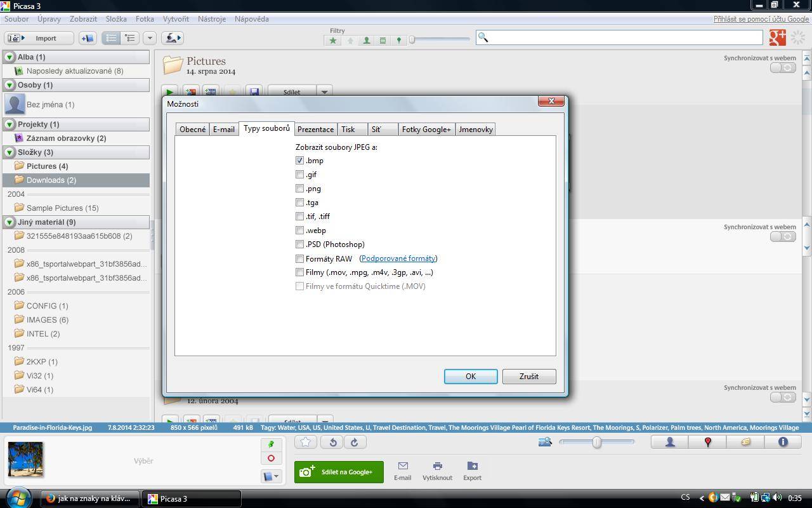812x508 pixels.
Task: Switch to the Síť tab
Action: point(383,130)
